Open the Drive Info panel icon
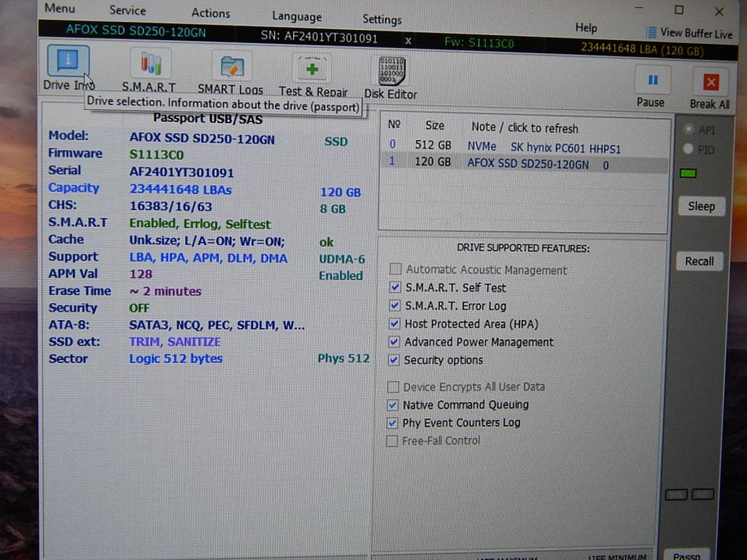 click(68, 63)
